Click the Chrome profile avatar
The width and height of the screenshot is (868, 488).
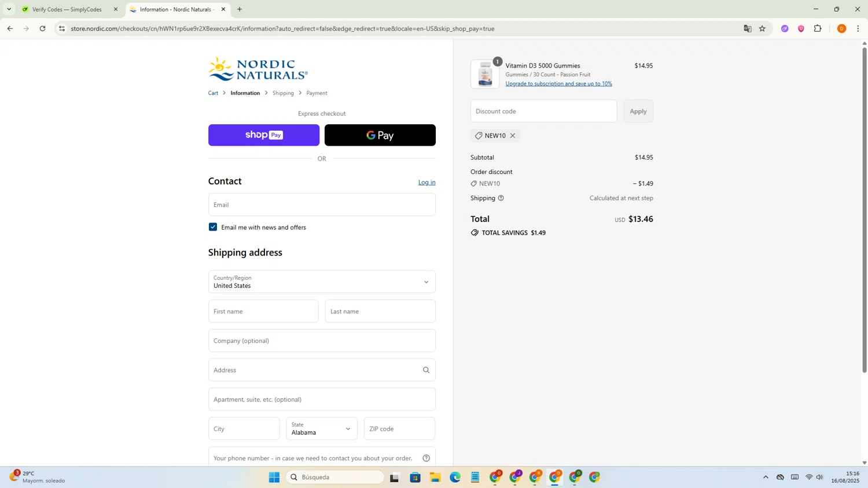click(x=841, y=28)
